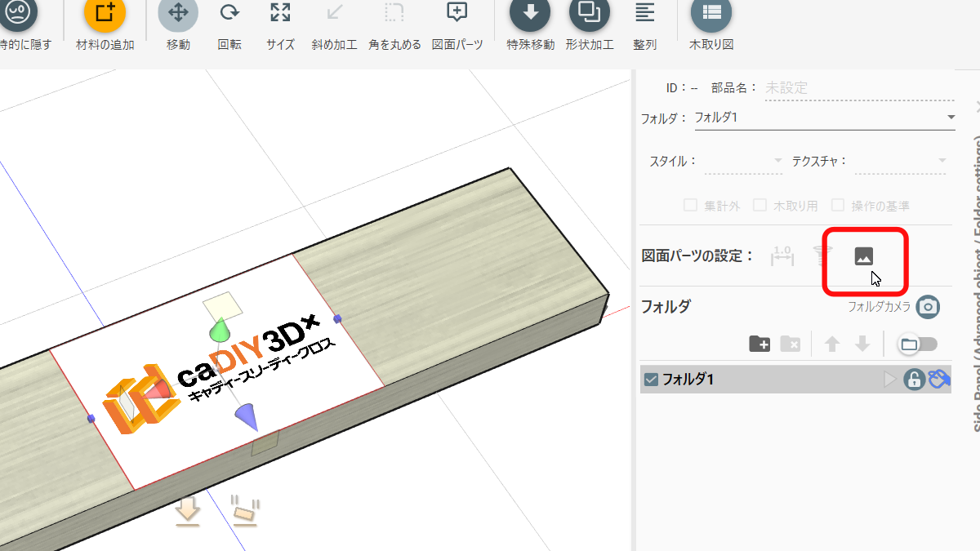
Task: Click the triangle arrow on フォルダ1 row
Action: (891, 379)
